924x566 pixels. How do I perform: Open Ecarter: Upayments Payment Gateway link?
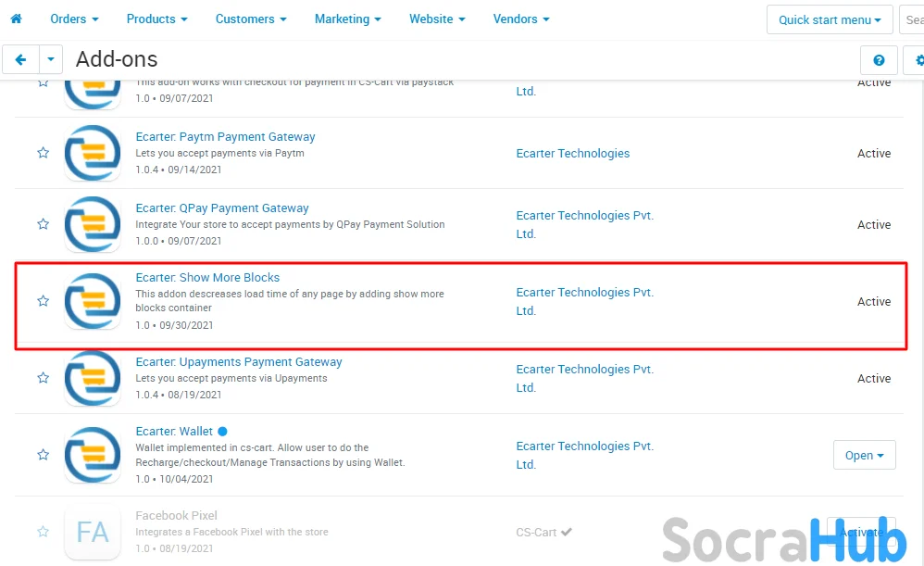click(x=239, y=361)
